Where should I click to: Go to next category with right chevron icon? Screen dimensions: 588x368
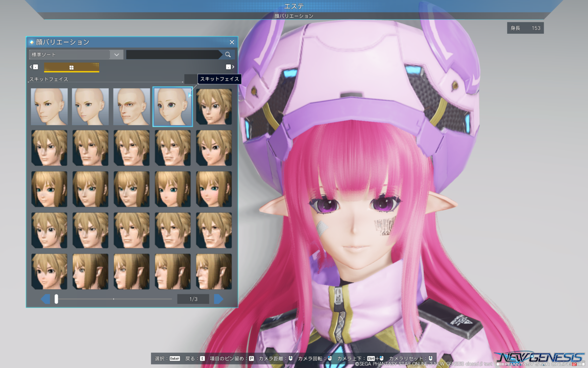(x=230, y=67)
